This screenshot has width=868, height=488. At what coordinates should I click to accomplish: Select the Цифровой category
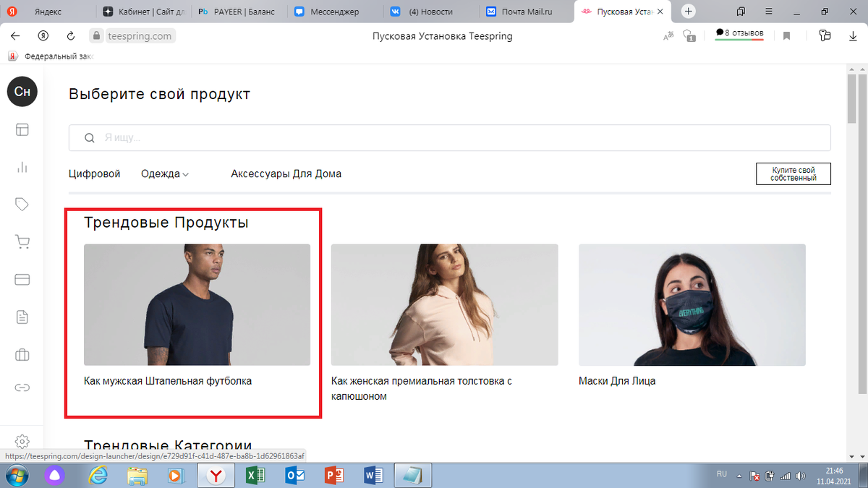click(x=95, y=174)
